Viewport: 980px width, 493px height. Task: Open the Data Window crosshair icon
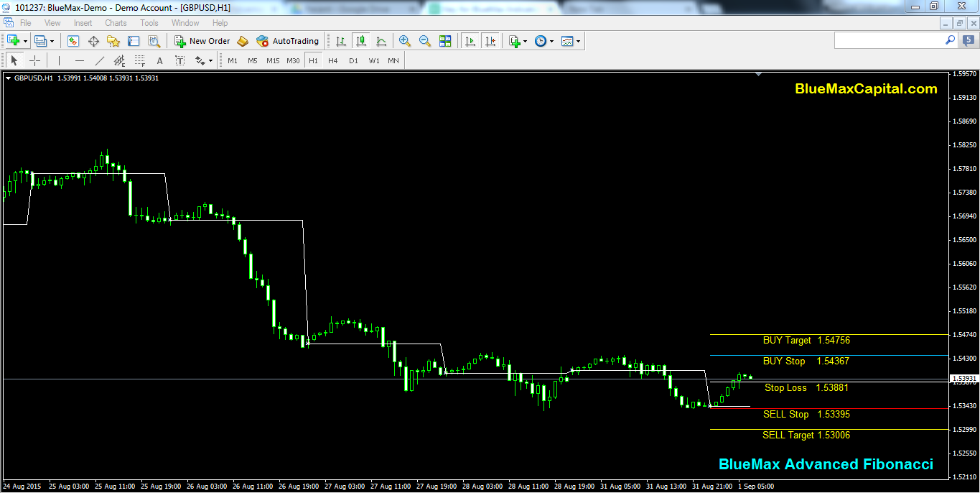pyautogui.click(x=93, y=41)
